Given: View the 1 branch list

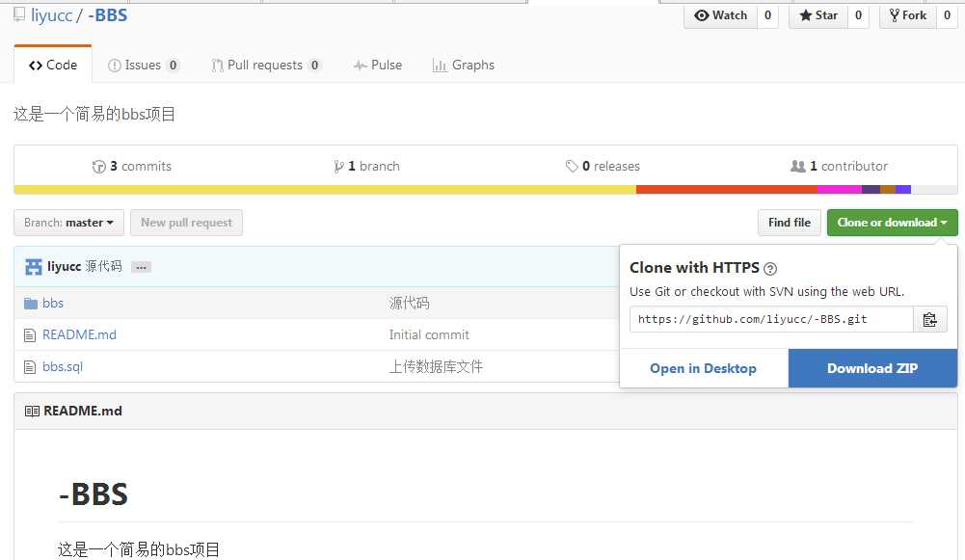Looking at the screenshot, I should (x=366, y=166).
